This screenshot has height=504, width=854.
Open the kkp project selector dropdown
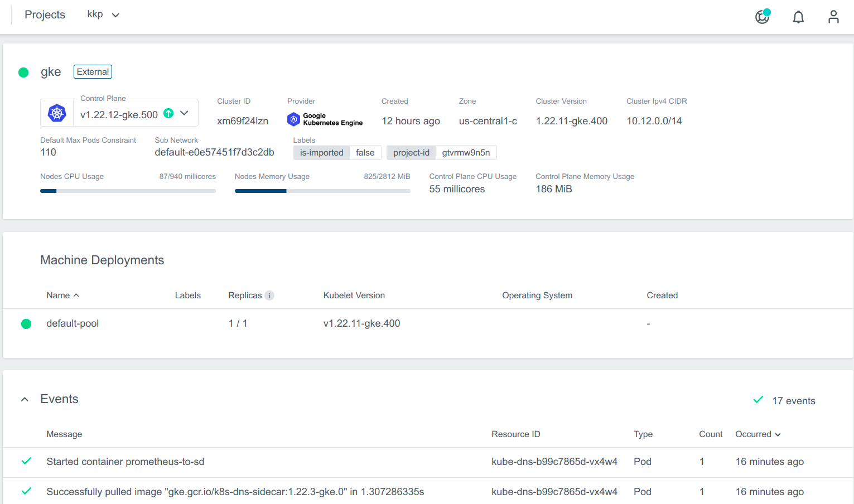[x=103, y=14]
